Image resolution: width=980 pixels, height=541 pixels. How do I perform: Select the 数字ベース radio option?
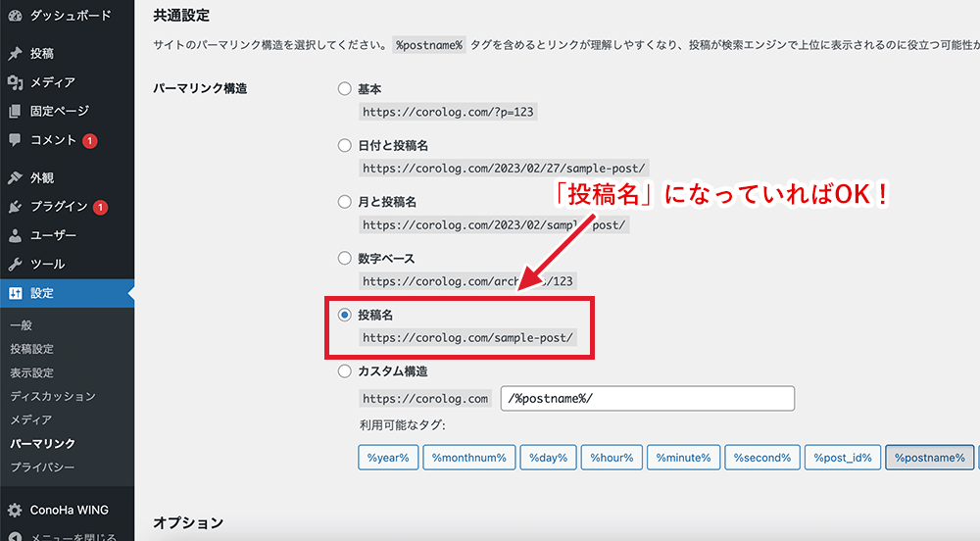click(x=344, y=259)
